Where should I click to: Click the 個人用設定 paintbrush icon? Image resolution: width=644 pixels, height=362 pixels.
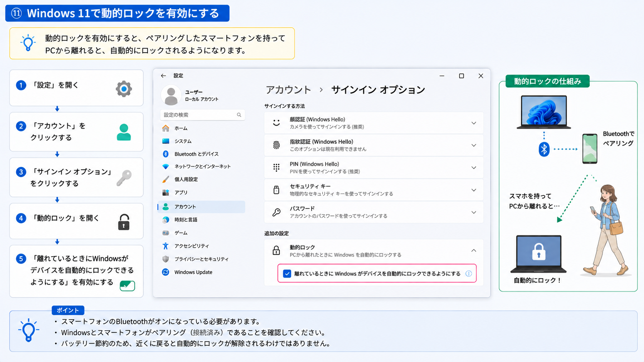pos(166,179)
